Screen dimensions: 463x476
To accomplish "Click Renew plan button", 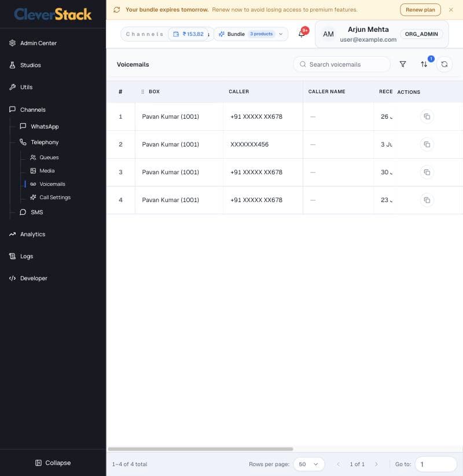I will click(x=420, y=10).
